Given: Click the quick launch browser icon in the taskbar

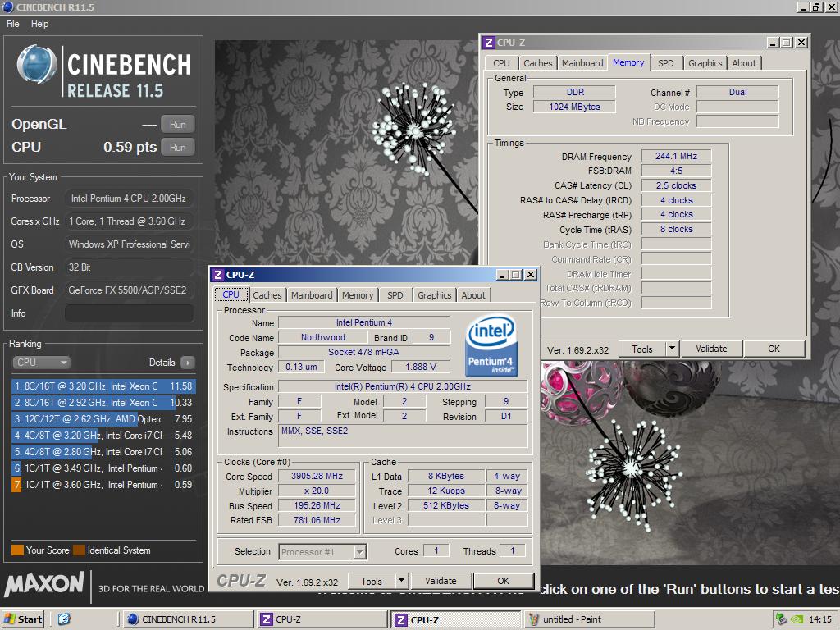Looking at the screenshot, I should (64, 619).
